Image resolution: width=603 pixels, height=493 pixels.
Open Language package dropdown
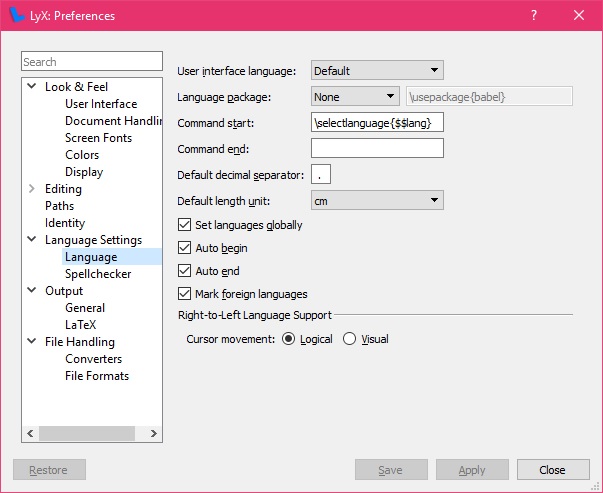[355, 96]
